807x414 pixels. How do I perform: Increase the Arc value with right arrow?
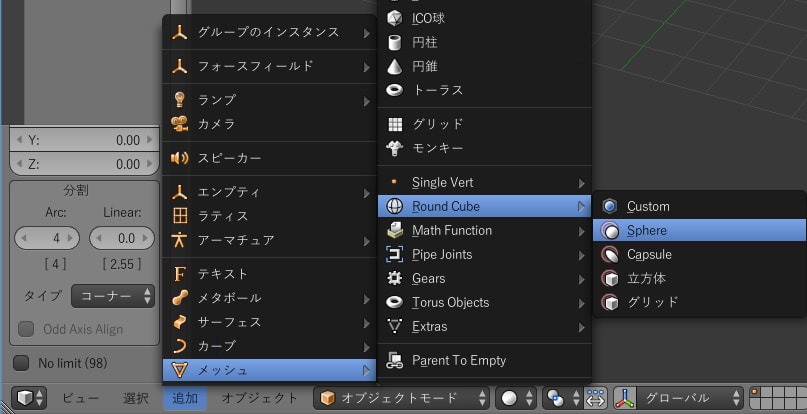click(71, 238)
